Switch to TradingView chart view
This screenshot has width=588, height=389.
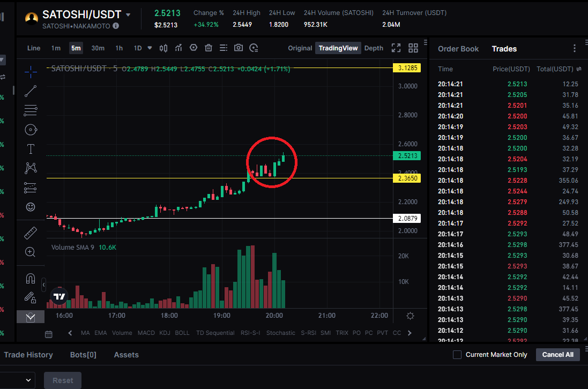coord(338,48)
